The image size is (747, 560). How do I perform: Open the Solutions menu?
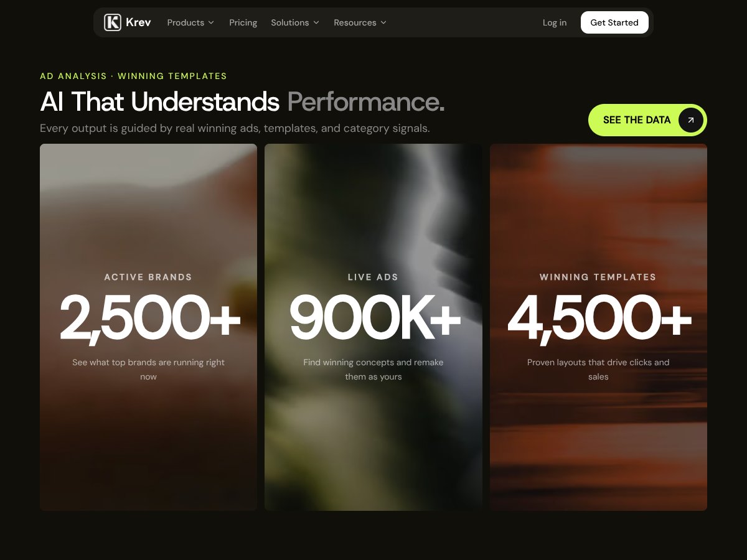click(295, 22)
